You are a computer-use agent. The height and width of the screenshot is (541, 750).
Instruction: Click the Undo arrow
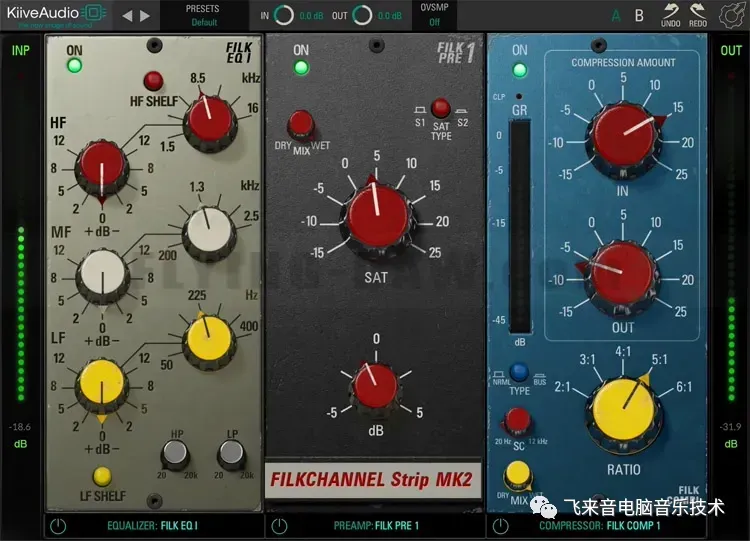[x=671, y=15]
